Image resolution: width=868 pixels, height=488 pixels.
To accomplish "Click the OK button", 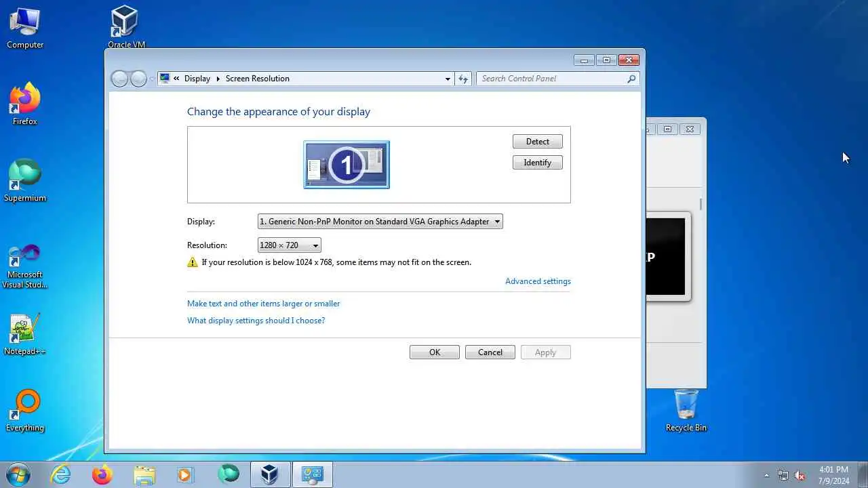I will [435, 352].
